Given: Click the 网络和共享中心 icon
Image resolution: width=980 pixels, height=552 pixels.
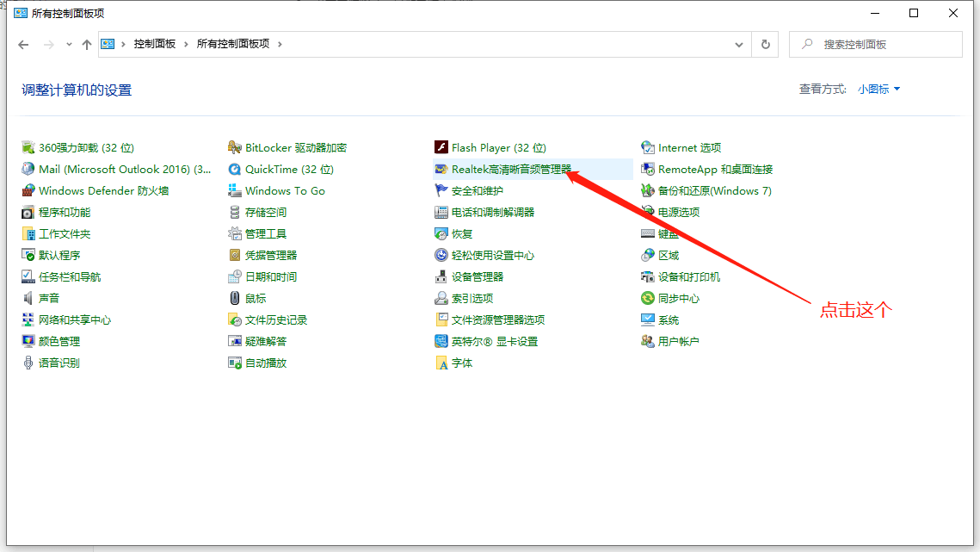Looking at the screenshot, I should (x=28, y=319).
